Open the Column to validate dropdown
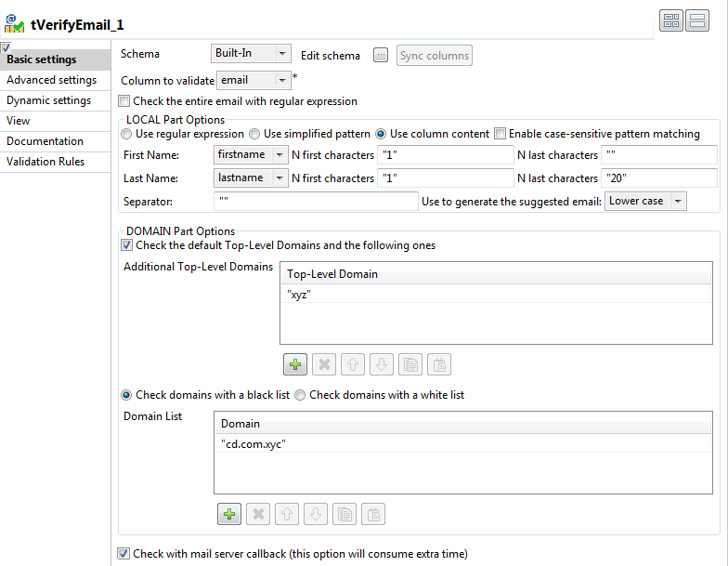This screenshot has width=728, height=566. click(283, 81)
